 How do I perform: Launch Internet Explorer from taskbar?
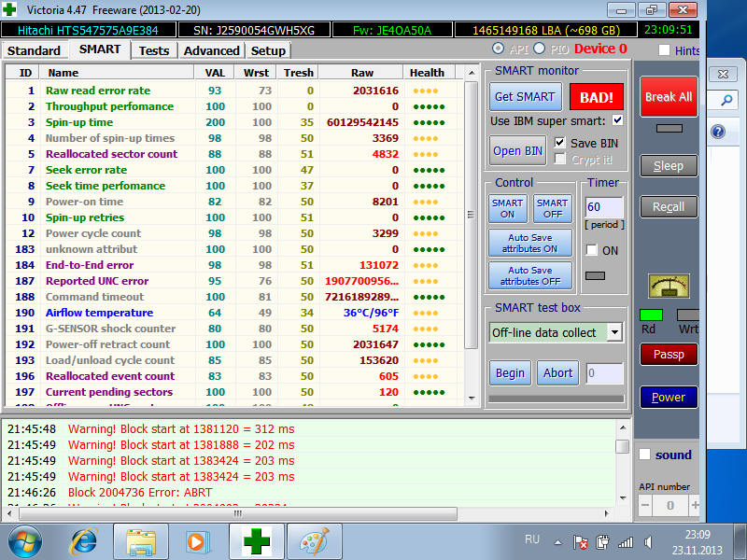[x=84, y=541]
